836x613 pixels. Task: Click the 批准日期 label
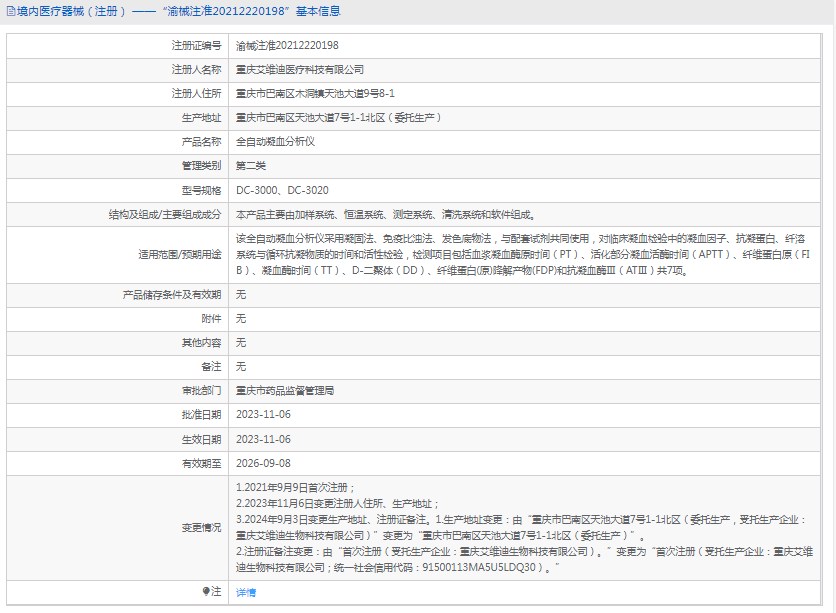click(x=202, y=415)
